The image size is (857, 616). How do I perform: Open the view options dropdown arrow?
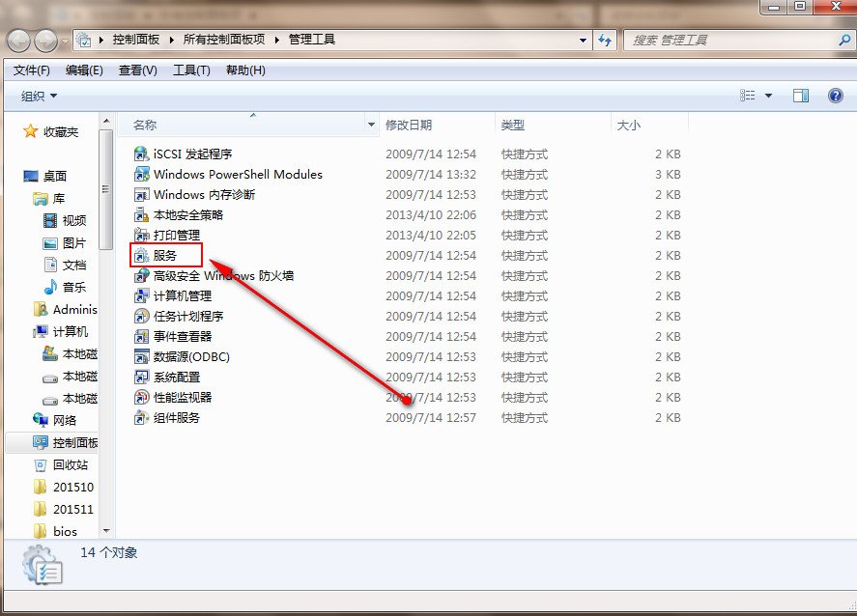tap(768, 96)
